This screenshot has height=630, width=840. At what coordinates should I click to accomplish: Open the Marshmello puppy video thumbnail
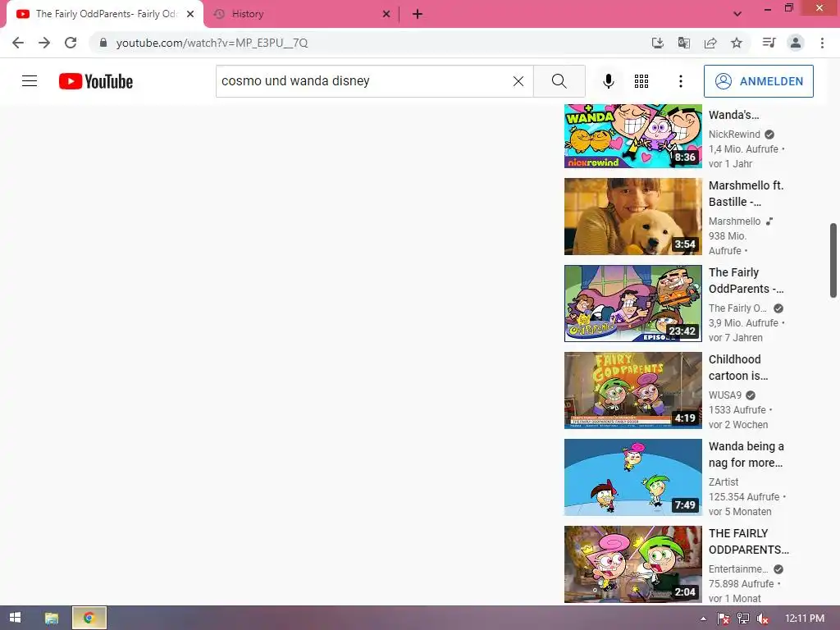(632, 217)
